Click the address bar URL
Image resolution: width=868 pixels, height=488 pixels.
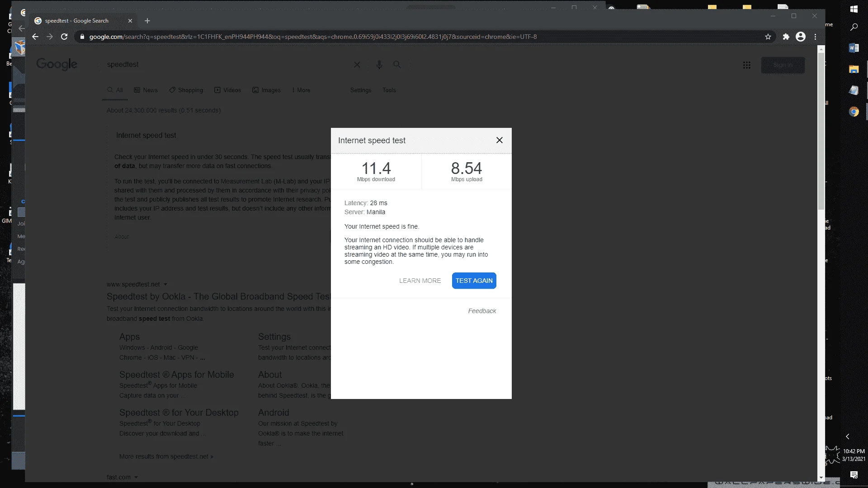(x=313, y=37)
